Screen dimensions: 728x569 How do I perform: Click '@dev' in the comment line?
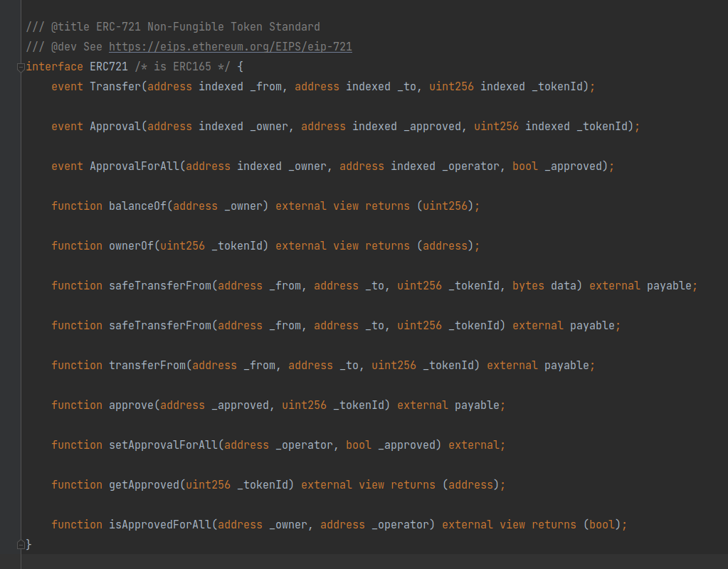(x=63, y=47)
